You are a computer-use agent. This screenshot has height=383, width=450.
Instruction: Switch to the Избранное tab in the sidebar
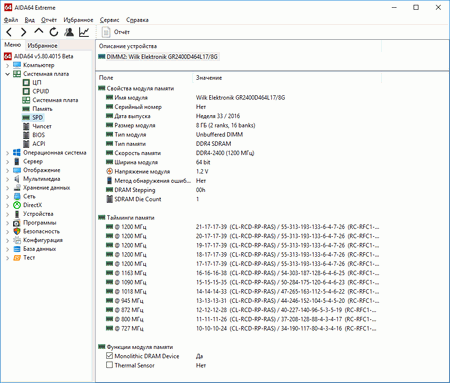[42, 45]
